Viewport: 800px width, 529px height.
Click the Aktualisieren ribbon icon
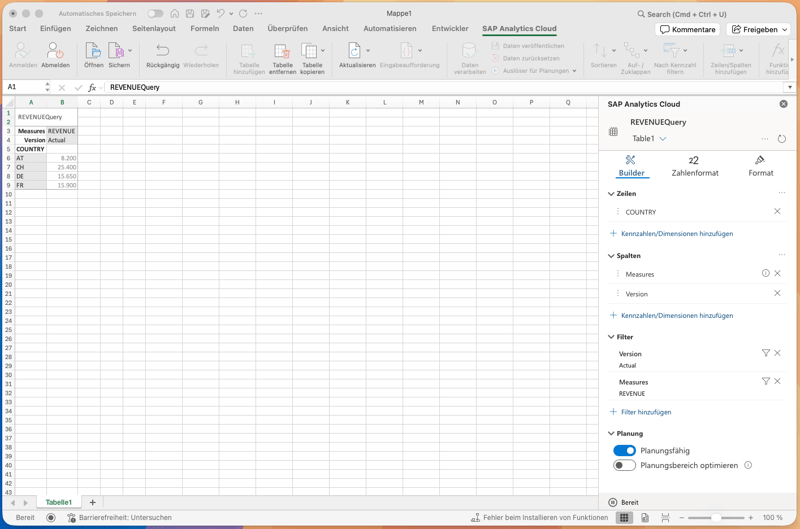coord(355,51)
